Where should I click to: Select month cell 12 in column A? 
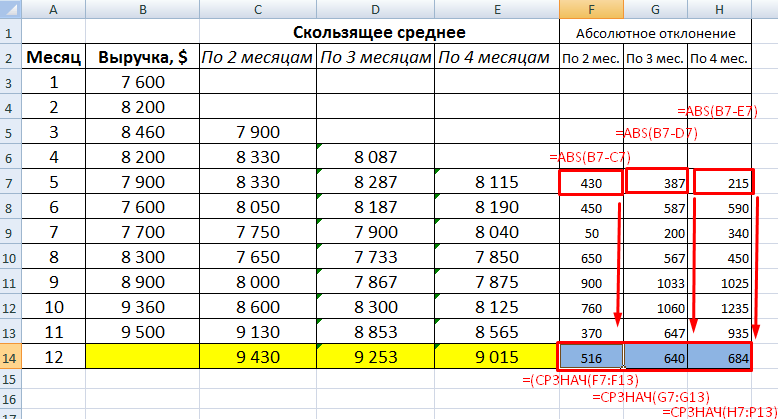[x=54, y=356]
